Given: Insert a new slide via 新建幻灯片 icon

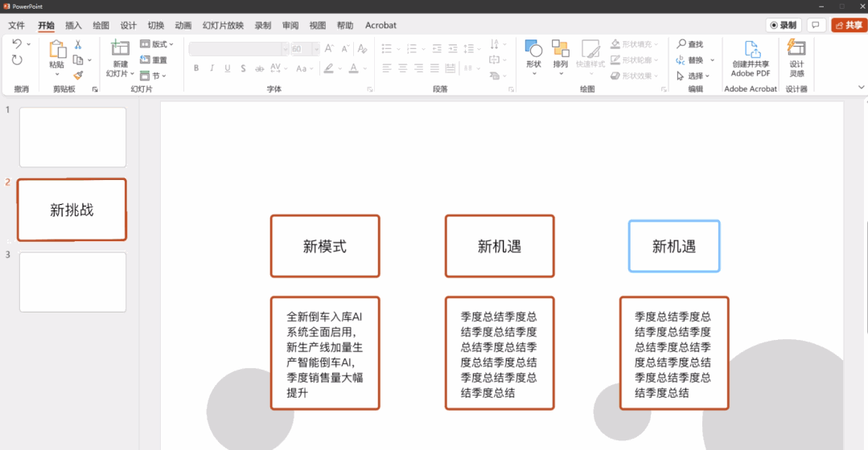Looking at the screenshot, I should (120, 49).
